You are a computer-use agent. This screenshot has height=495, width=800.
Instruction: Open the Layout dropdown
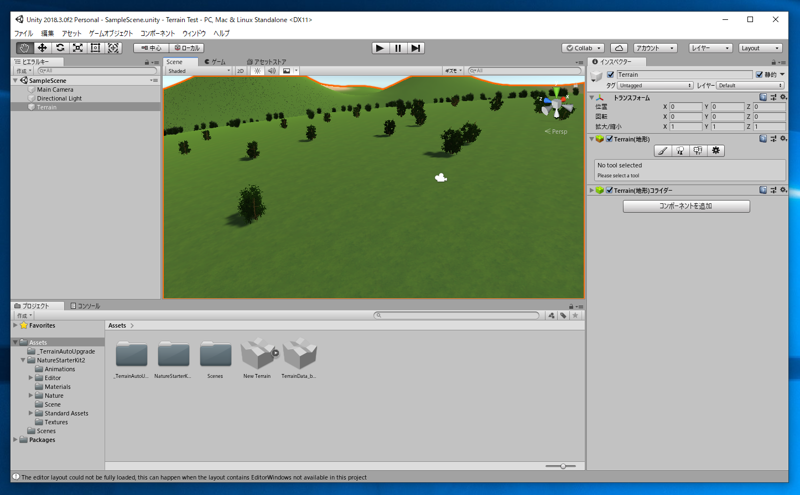760,48
